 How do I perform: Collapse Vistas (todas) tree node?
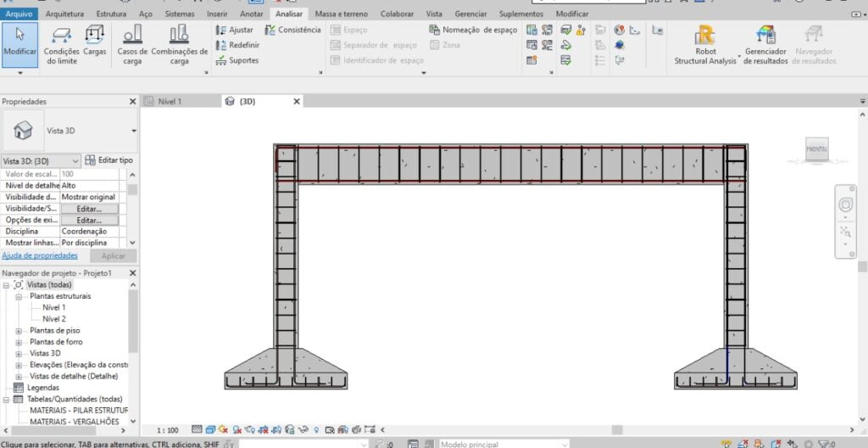coord(6,284)
